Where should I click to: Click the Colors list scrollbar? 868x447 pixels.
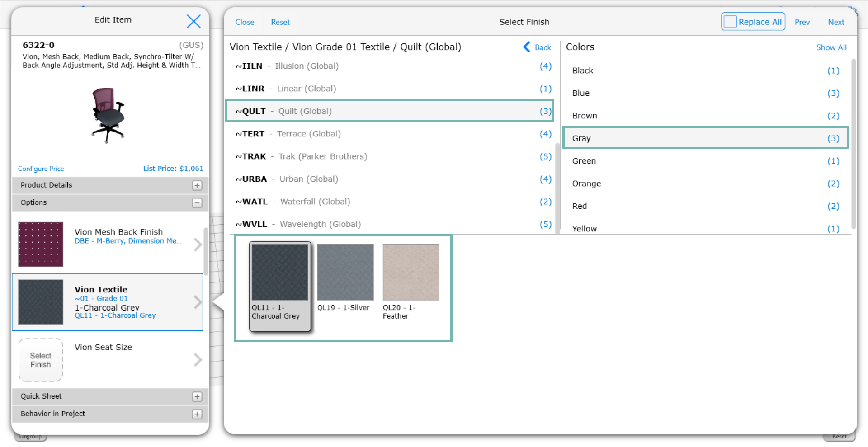(854, 143)
